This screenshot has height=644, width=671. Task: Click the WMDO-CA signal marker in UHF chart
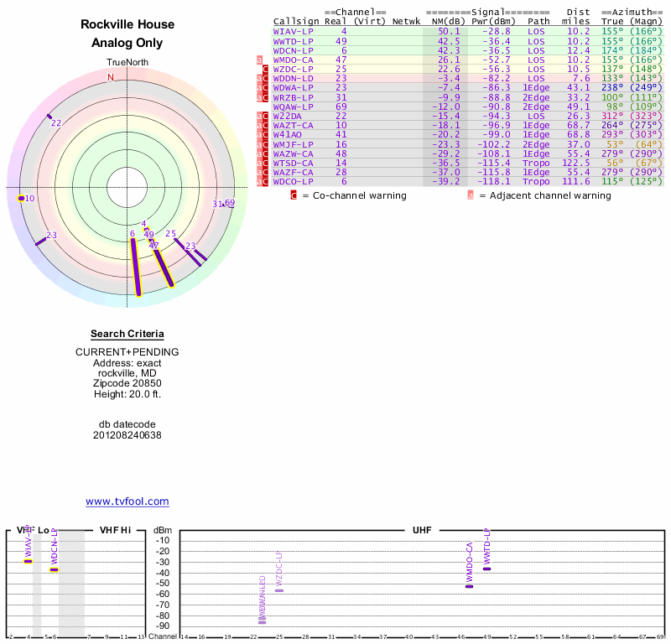click(x=470, y=587)
